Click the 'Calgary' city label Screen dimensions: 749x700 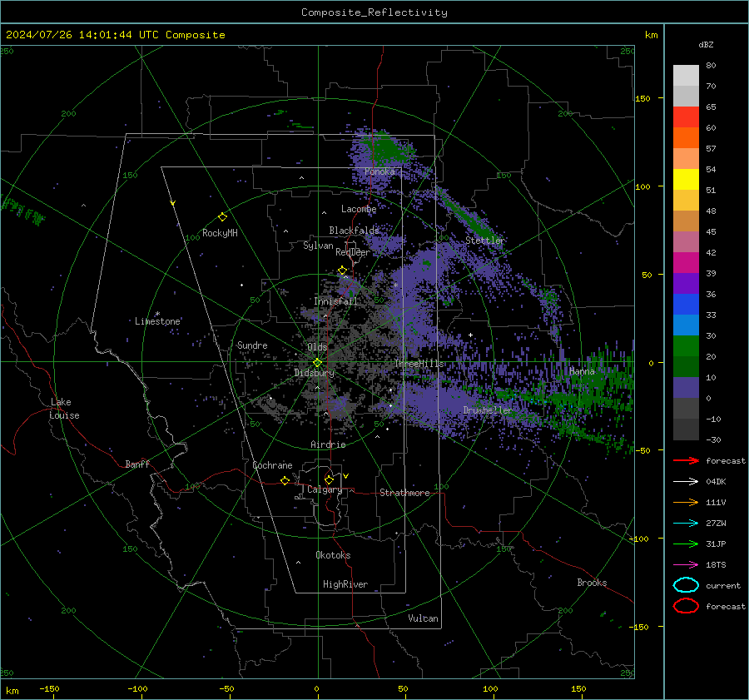coord(325,489)
